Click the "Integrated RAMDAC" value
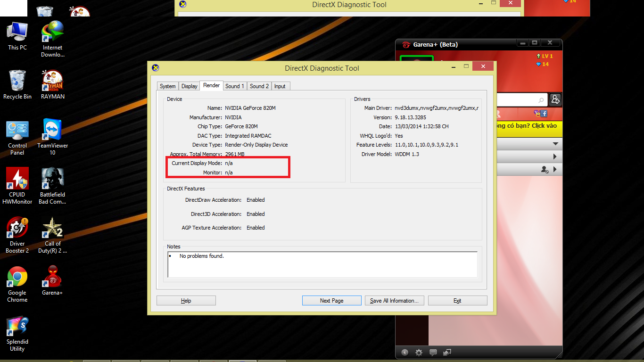The image size is (644, 362). tap(248, 136)
